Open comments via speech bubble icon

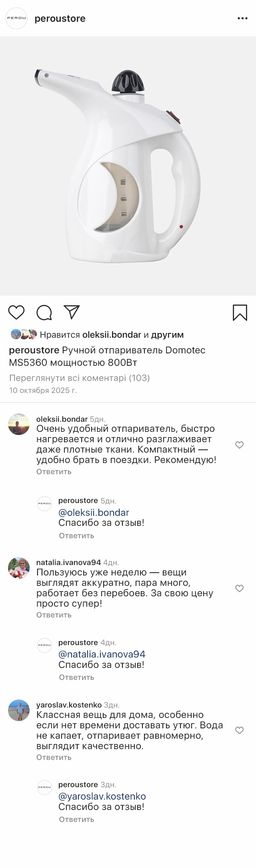pyautogui.click(x=44, y=313)
